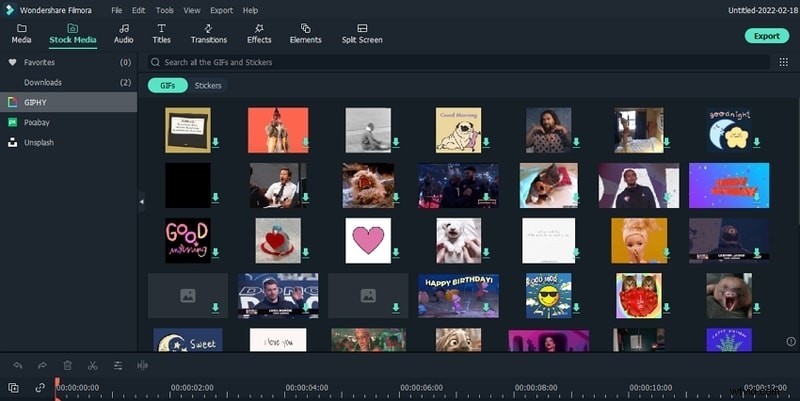Open the Split Screen tab

click(362, 34)
